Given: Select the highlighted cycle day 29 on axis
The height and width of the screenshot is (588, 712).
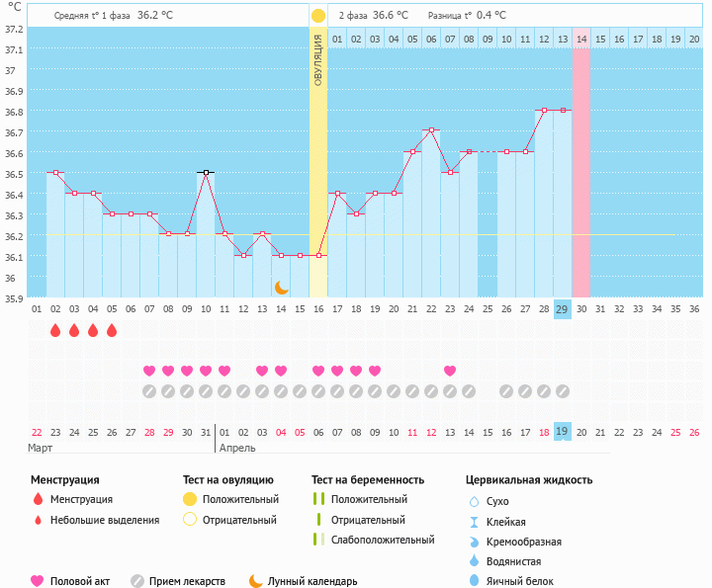Looking at the screenshot, I should click(562, 308).
